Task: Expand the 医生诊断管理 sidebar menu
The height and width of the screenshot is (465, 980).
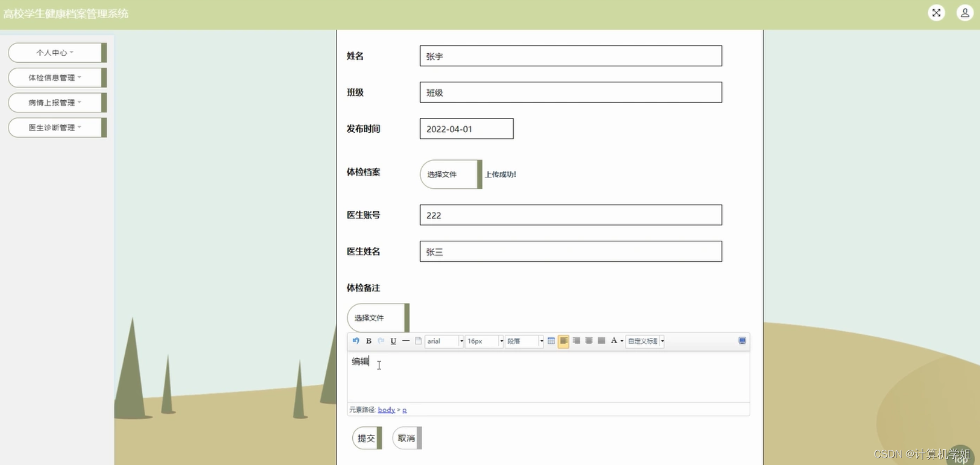Action: tap(57, 127)
